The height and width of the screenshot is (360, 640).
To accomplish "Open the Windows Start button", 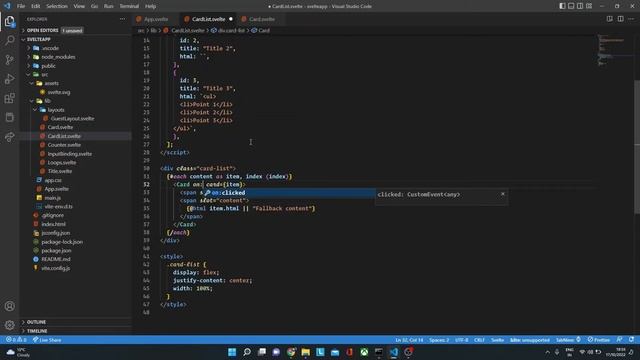I will pos(232,352).
